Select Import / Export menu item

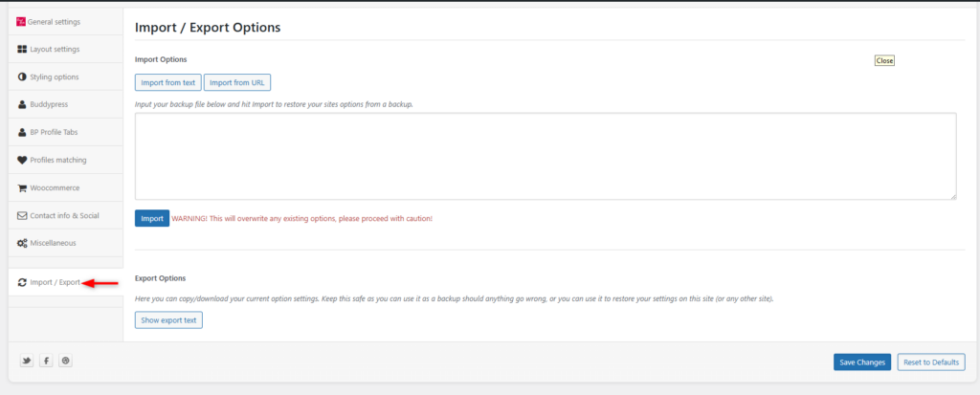(x=55, y=282)
